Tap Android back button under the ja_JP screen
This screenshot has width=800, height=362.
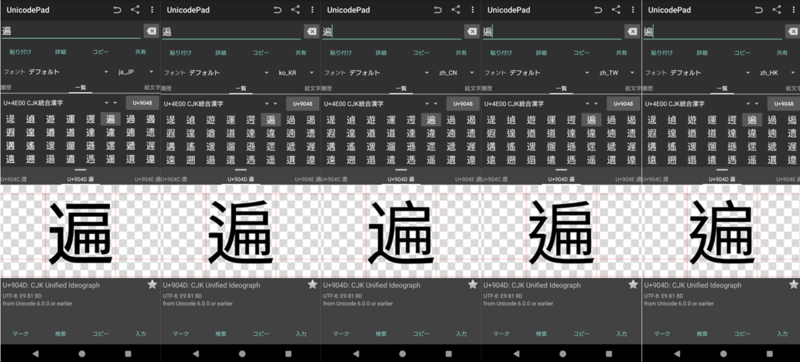[x=35, y=353]
